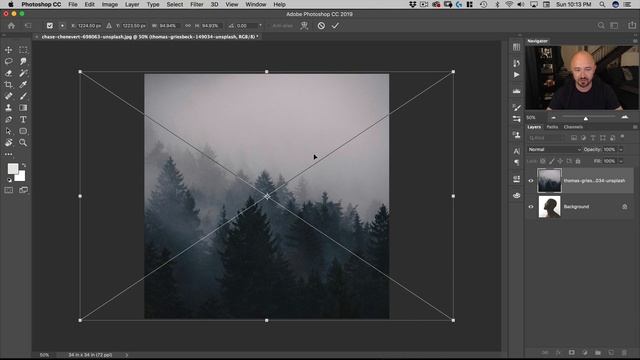Viewport: 640px width, 360px height.
Task: Open the blend mode Normal dropdown
Action: (x=554, y=149)
